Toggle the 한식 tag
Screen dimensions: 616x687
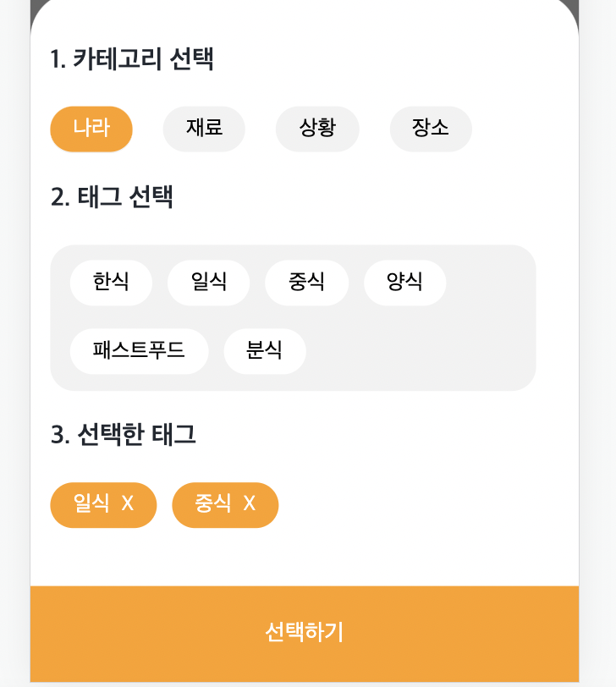pos(111,283)
